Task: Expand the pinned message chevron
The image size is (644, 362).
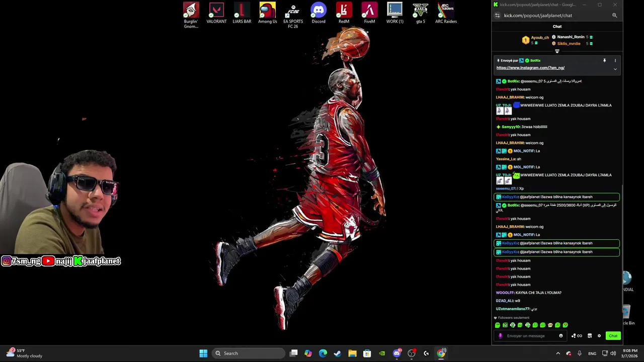Action: pyautogui.click(x=615, y=69)
